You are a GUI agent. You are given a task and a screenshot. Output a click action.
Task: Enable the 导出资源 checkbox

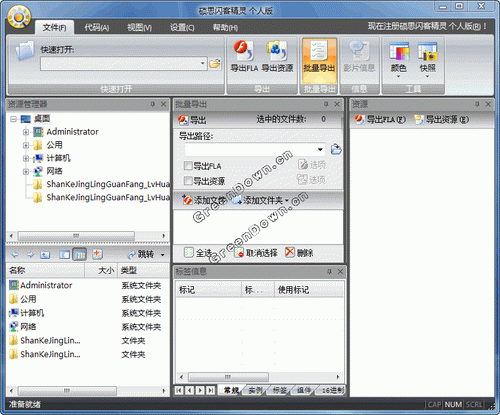(188, 181)
